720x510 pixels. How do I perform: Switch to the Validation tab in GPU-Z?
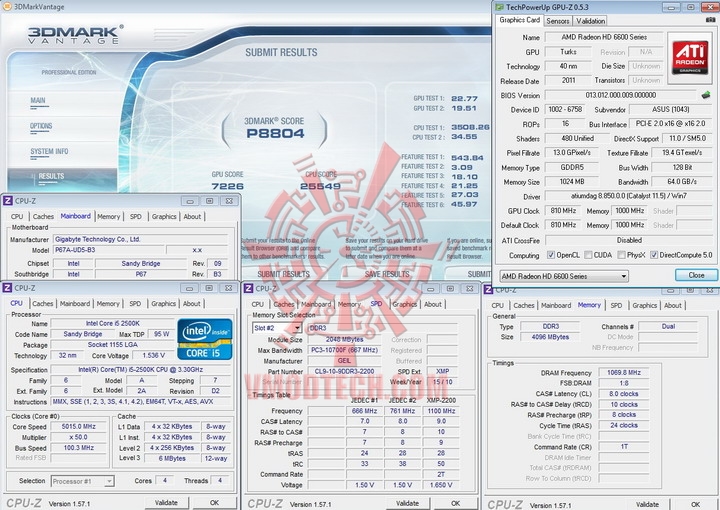(591, 21)
